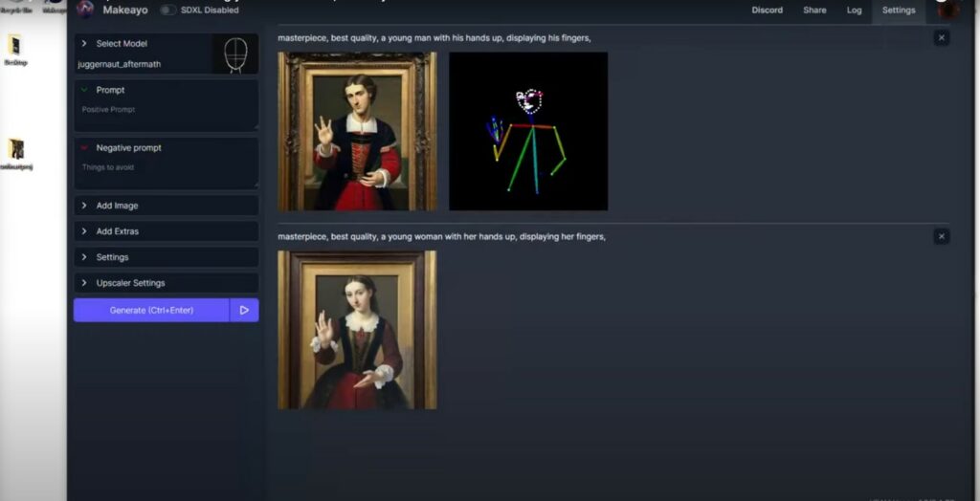
Task: Open the Log tab
Action: tap(854, 10)
